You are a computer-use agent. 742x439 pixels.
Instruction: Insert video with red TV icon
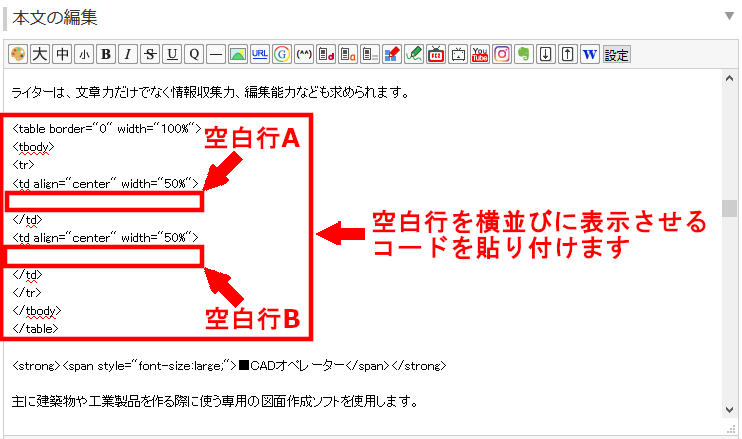pyautogui.click(x=436, y=54)
